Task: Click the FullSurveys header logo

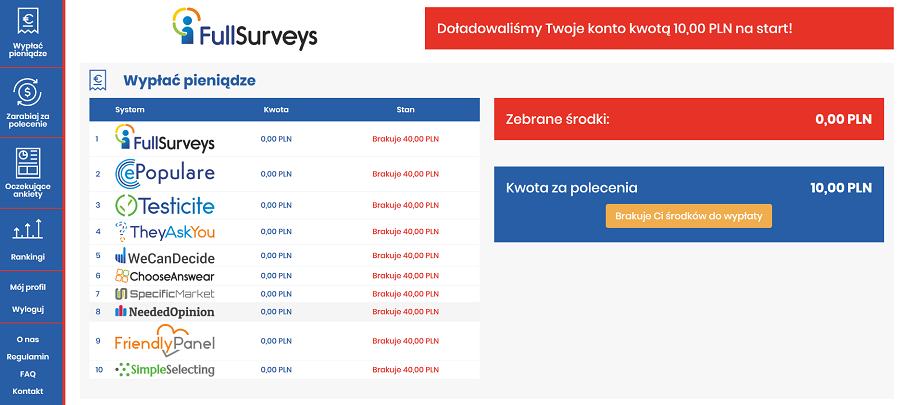Action: click(x=245, y=29)
